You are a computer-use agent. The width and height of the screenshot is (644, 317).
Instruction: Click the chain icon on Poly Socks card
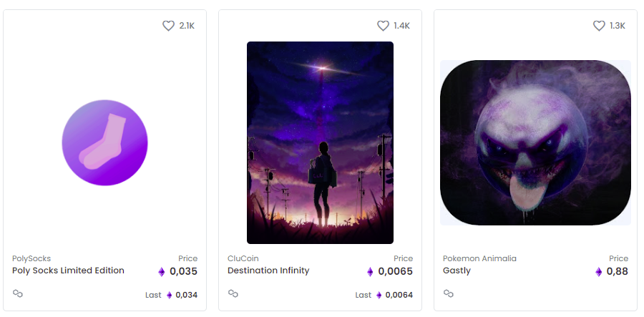(18, 293)
